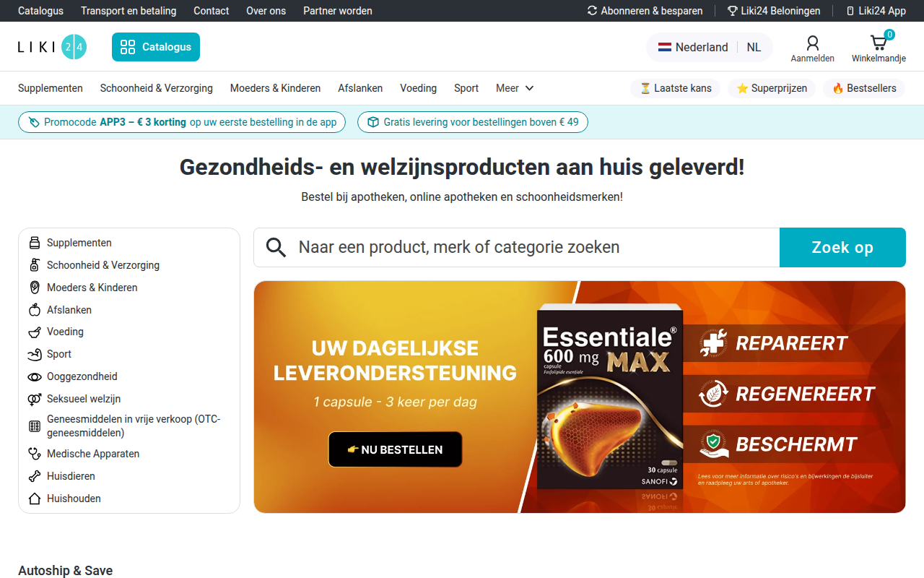924x578 pixels.
Task: Open the Nederland country selector
Action: click(x=692, y=47)
